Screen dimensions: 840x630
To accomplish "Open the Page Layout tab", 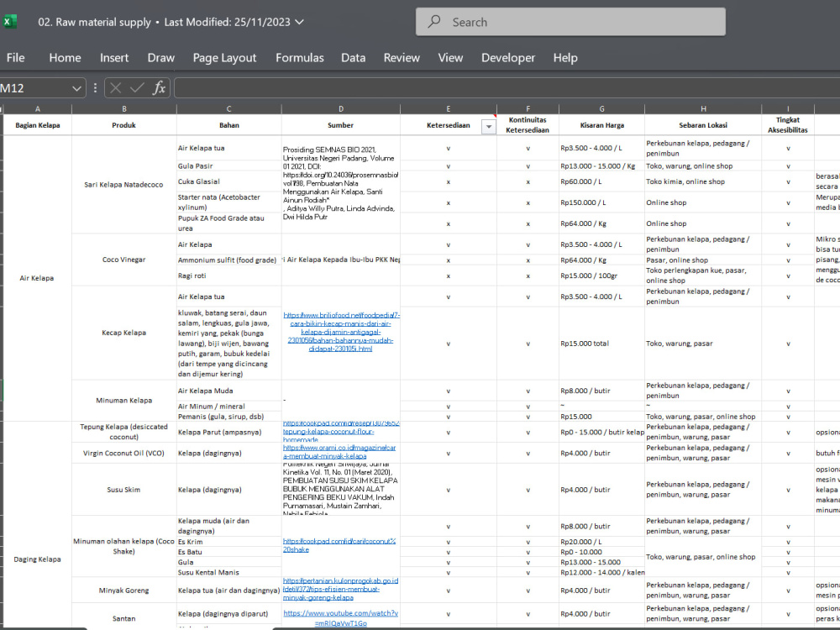I will pos(224,57).
